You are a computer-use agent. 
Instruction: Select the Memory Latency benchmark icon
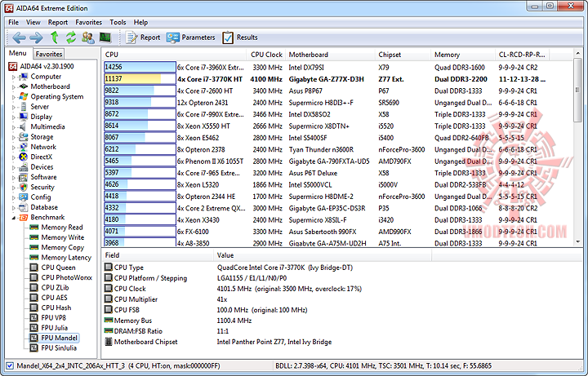(x=34, y=258)
